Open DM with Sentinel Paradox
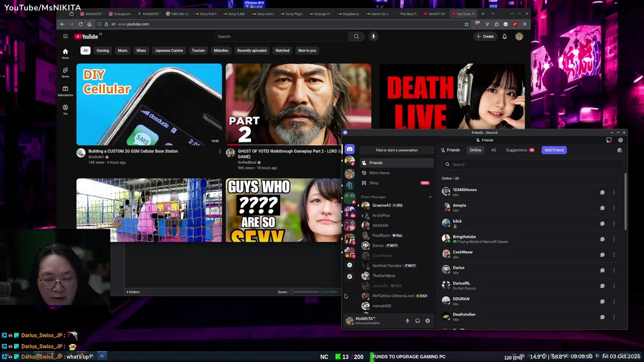This screenshot has height=362, width=644. click(397, 265)
